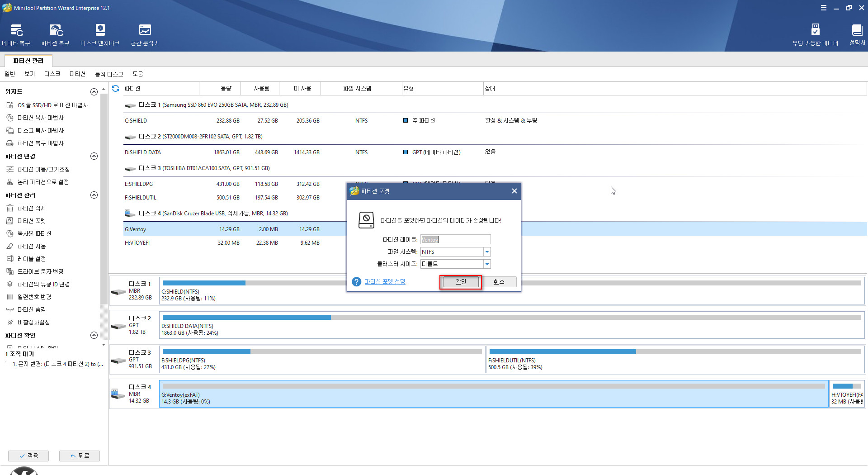Image resolution: width=868 pixels, height=475 pixels.
Task: Click the F:SHIELDUTIL(NTFS) block in disk map
Action: coord(675,360)
